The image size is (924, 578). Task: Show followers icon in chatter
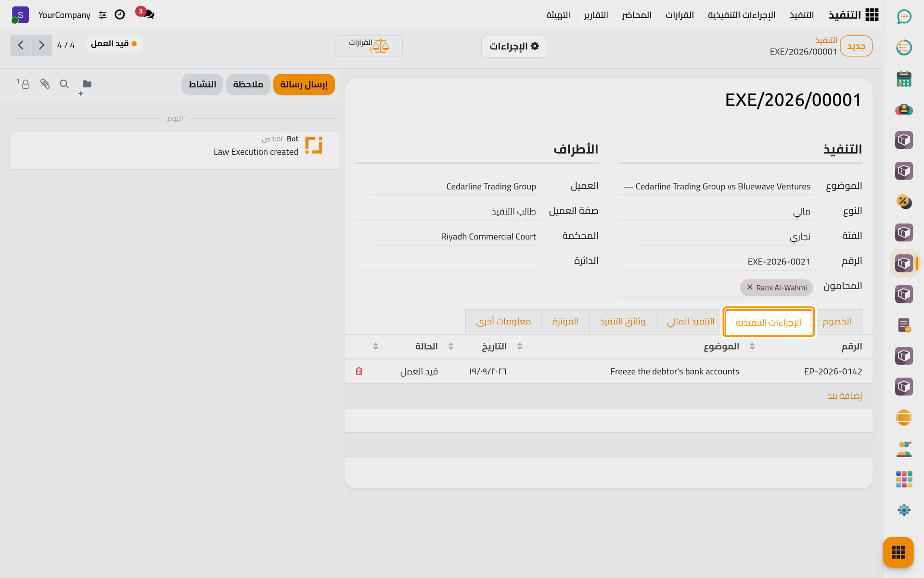coord(23,84)
